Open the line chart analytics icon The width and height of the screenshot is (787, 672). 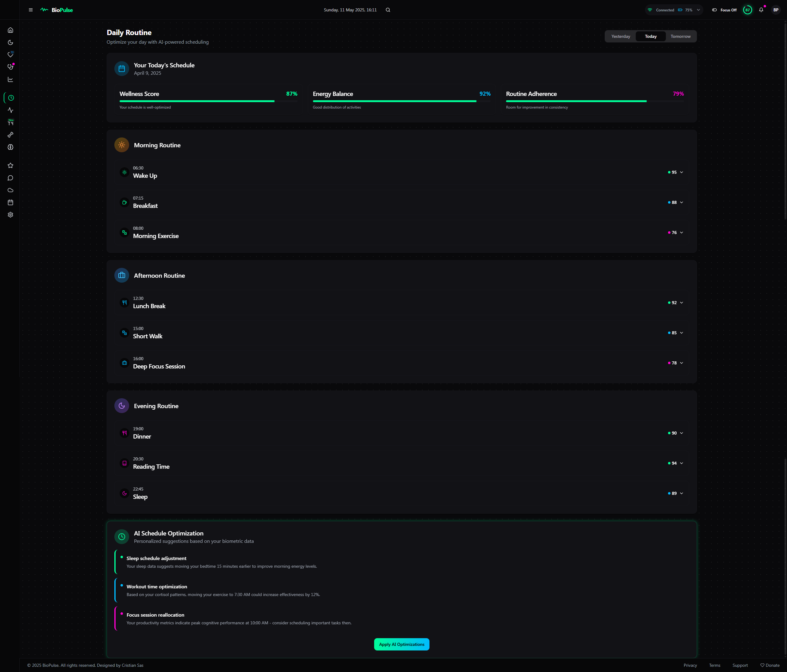click(11, 79)
